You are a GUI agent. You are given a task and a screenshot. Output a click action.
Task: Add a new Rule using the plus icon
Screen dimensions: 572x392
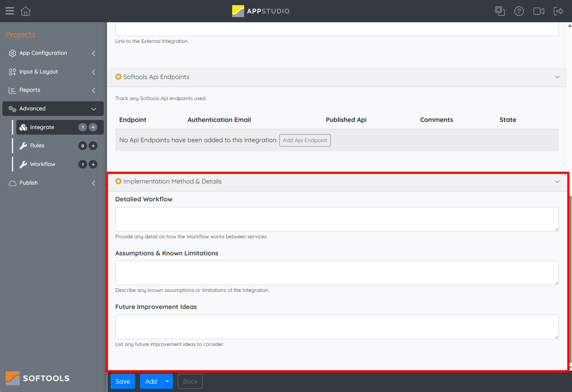coord(93,146)
